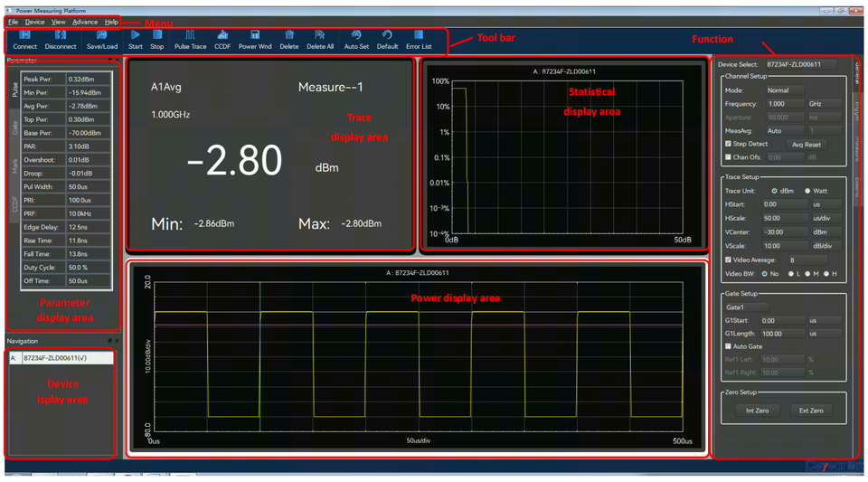Run the Auto Set toolbar icon
868x482 pixels.
click(x=356, y=35)
